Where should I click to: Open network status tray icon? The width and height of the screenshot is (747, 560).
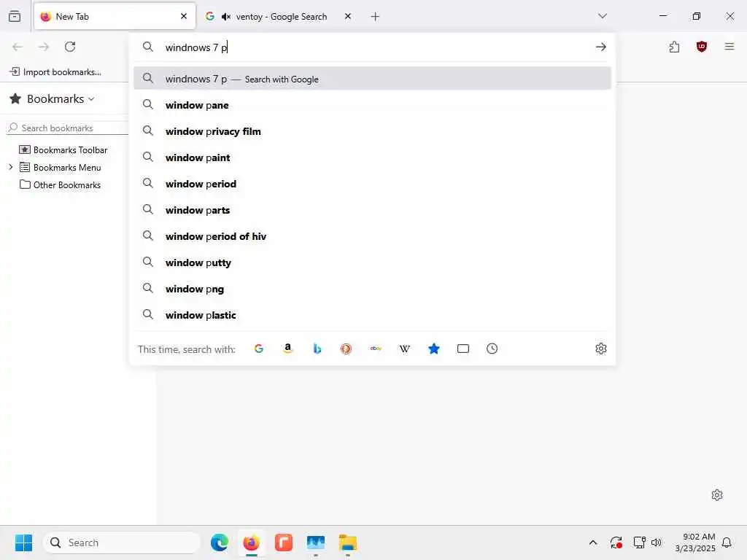(639, 542)
